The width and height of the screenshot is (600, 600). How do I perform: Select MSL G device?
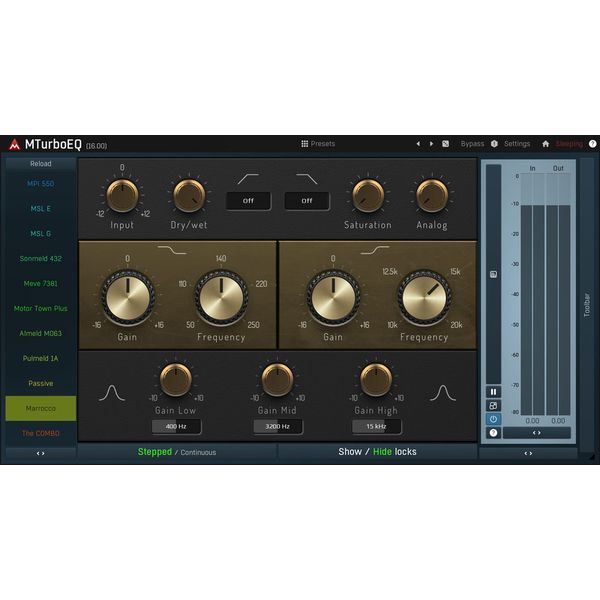(x=41, y=233)
